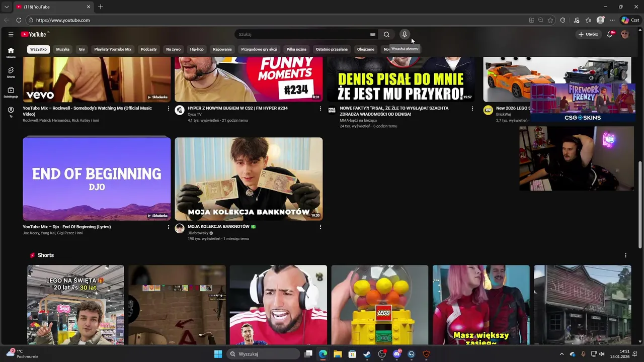The image size is (644, 362).
Task: Select the Ostatnio przesłane chip
Action: (x=332, y=49)
